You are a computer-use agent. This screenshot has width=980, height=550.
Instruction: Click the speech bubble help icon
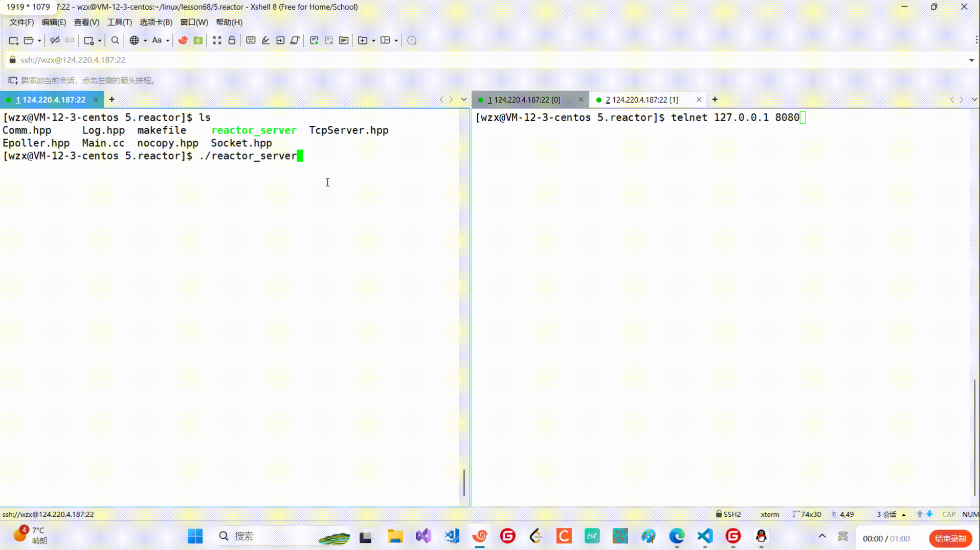(x=412, y=40)
